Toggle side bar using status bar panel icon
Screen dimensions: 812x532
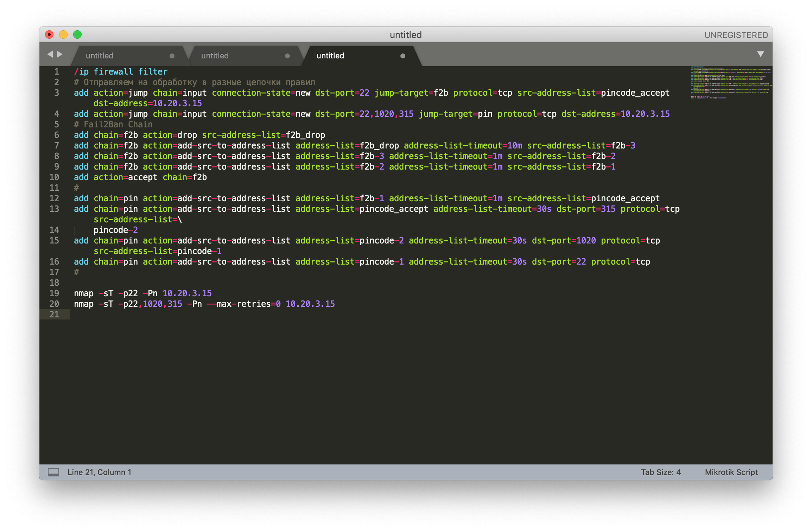point(53,472)
